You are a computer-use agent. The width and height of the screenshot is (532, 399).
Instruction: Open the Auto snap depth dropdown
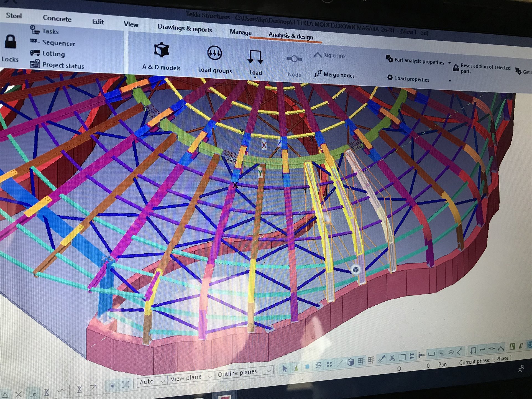pos(152,381)
